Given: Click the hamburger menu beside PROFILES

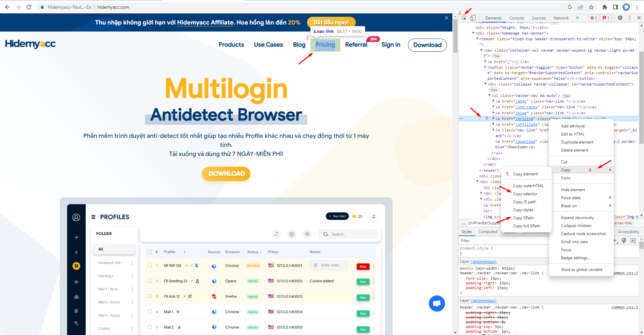Looking at the screenshot, I should (x=93, y=217).
